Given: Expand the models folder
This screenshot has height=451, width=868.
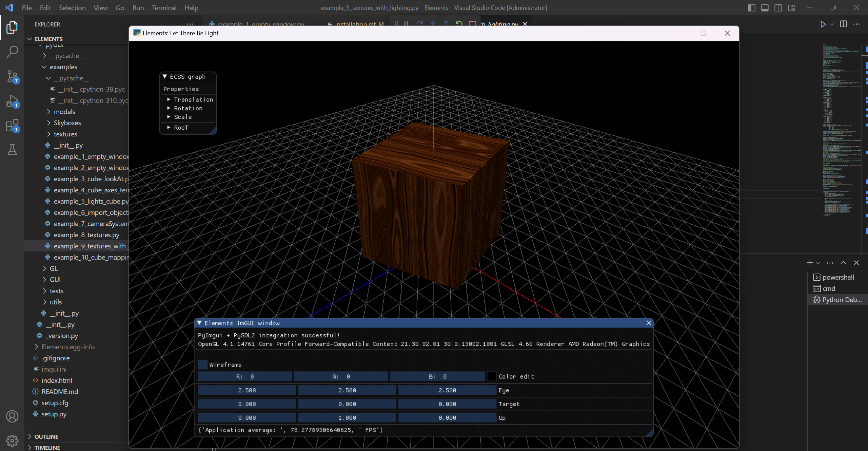Looking at the screenshot, I should tap(64, 112).
